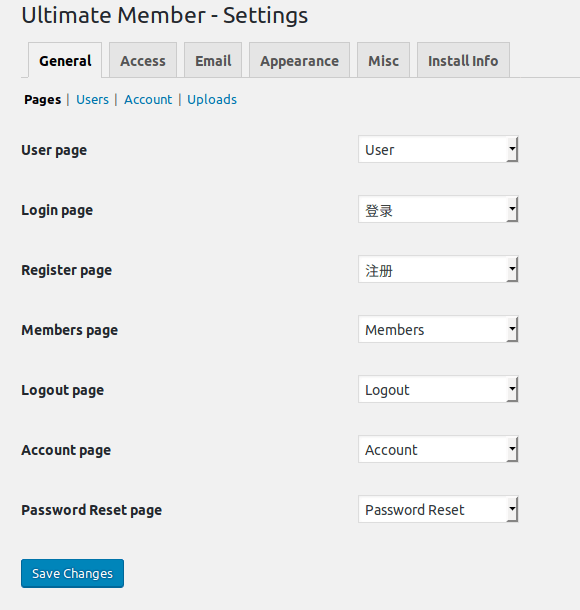
Task: Open the Users sub-section link
Action: click(92, 100)
